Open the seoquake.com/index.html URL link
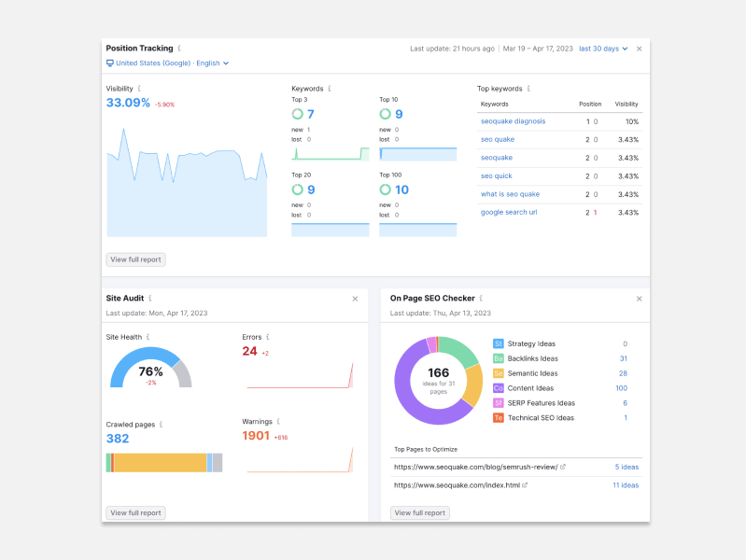746x560 pixels. coord(457,485)
